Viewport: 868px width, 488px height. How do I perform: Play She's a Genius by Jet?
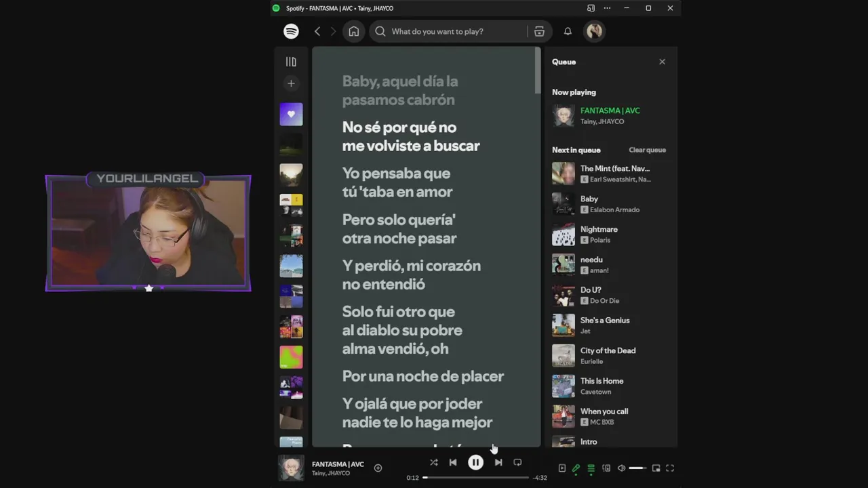[610, 325]
